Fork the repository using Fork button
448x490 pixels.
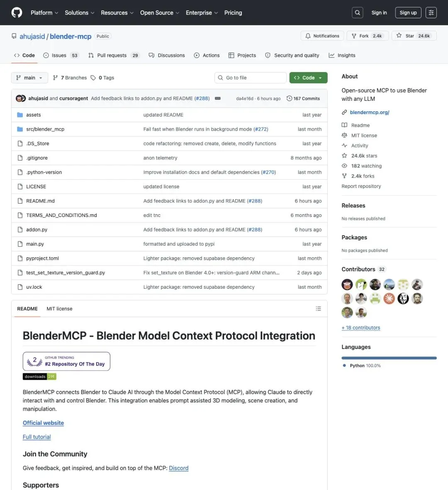[x=368, y=36]
